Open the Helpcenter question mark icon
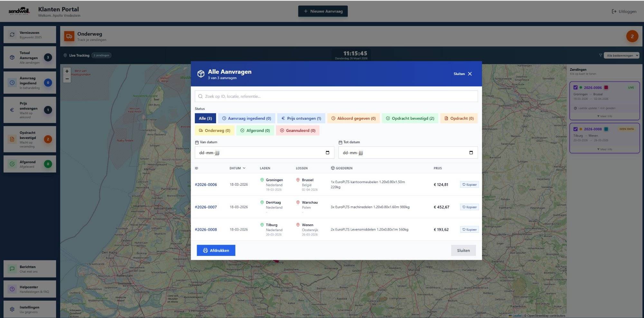The image size is (644, 318). click(x=12, y=289)
